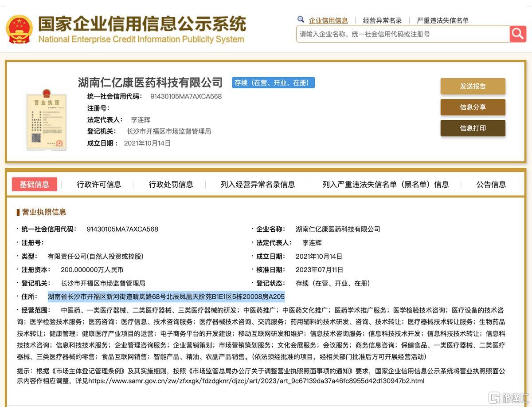Click the small magnifier icon beside 企业信用信息

pyautogui.click(x=301, y=20)
